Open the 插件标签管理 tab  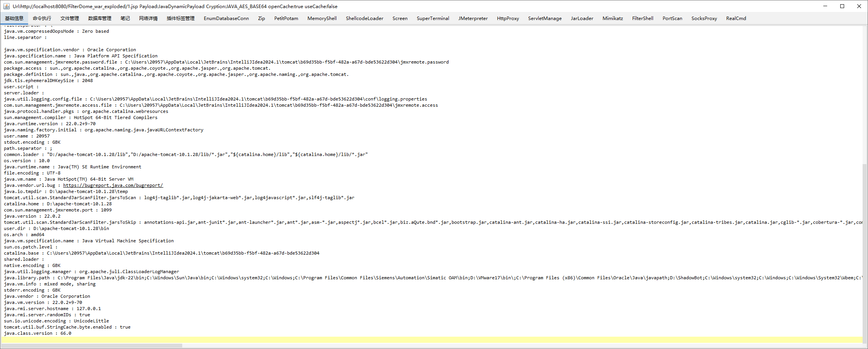click(x=180, y=18)
